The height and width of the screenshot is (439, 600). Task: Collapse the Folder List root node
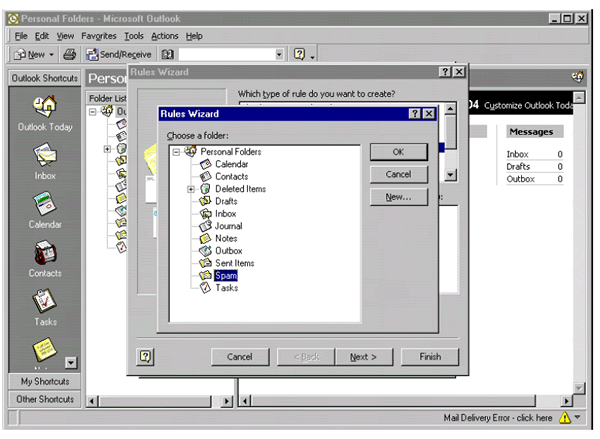(x=93, y=112)
